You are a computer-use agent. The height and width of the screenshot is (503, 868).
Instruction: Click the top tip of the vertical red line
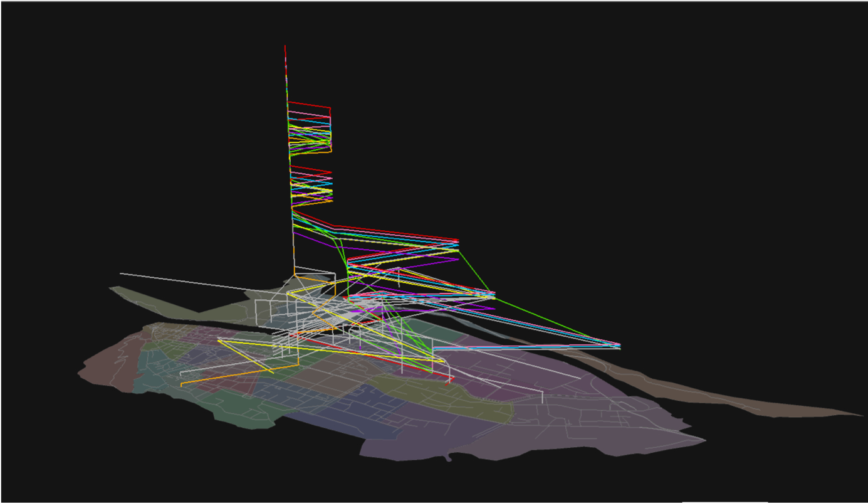(285, 46)
